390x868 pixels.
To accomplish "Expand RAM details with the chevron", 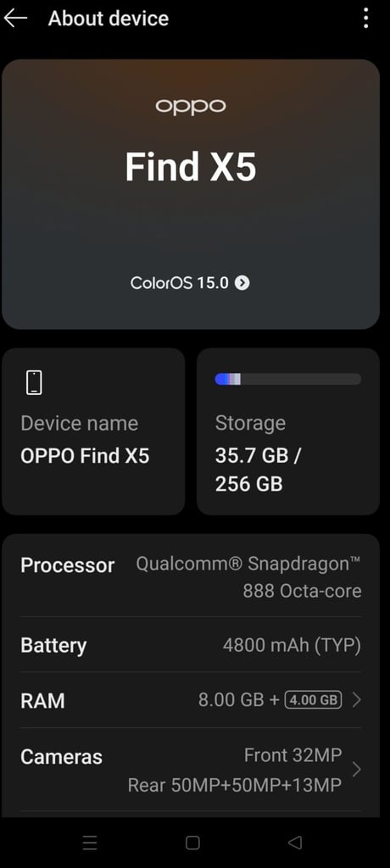I will [x=357, y=700].
